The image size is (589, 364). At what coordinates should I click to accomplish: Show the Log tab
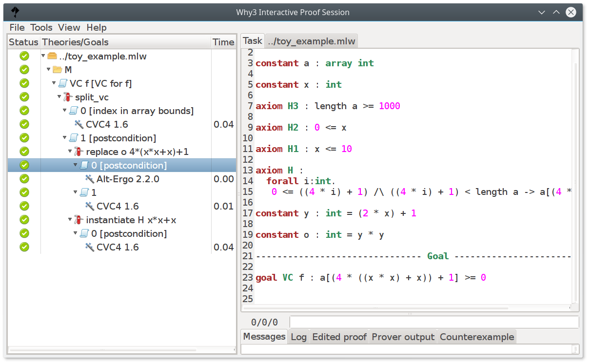tap(298, 337)
